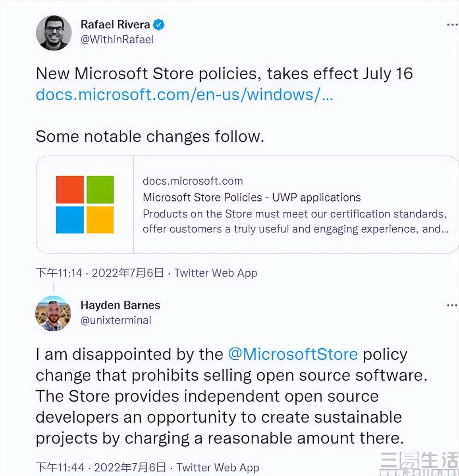Click Twitter Web App source on first tweet
459x476 pixels.
tap(216, 273)
